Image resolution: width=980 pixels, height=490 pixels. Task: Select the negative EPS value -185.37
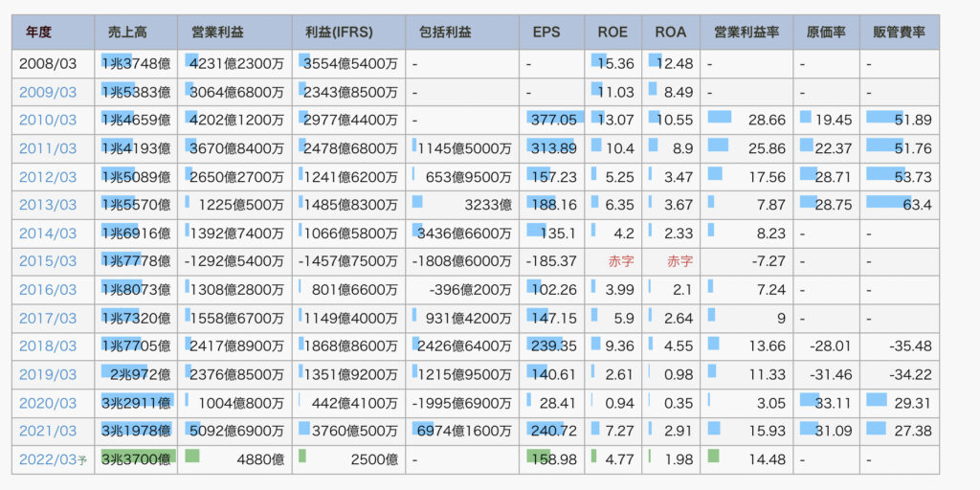pos(551,261)
